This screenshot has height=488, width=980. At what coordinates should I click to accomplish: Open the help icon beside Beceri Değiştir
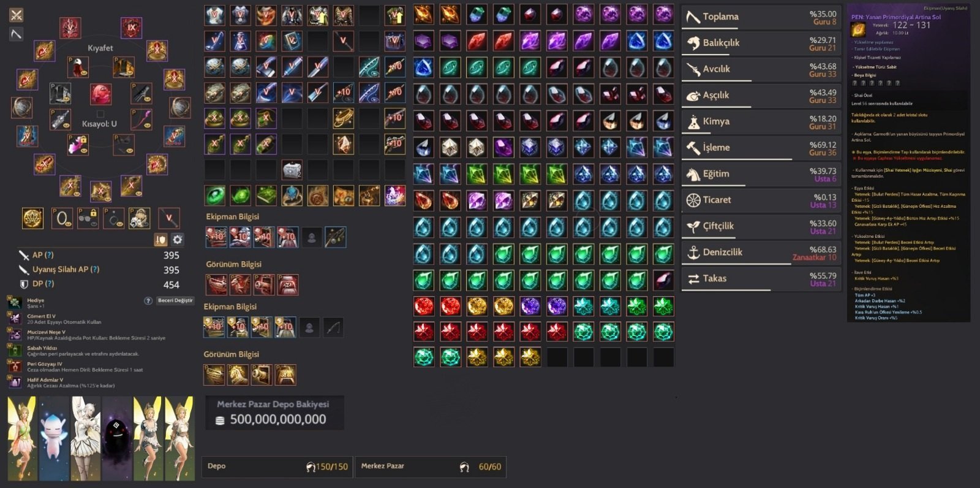tap(148, 301)
